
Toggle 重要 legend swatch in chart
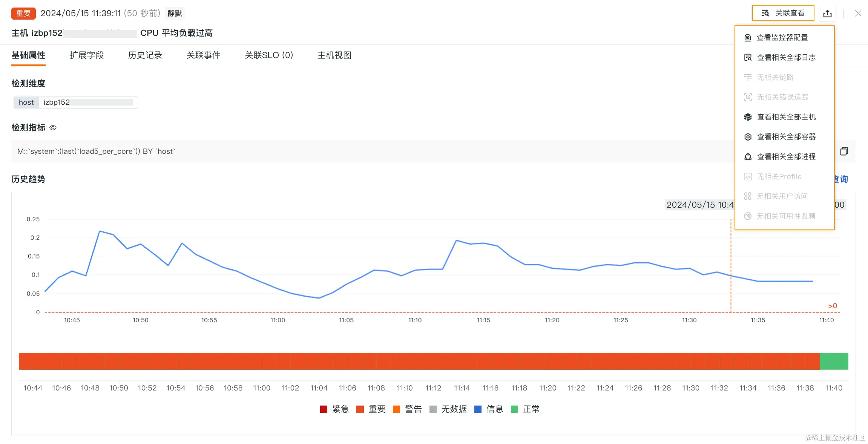(360, 409)
